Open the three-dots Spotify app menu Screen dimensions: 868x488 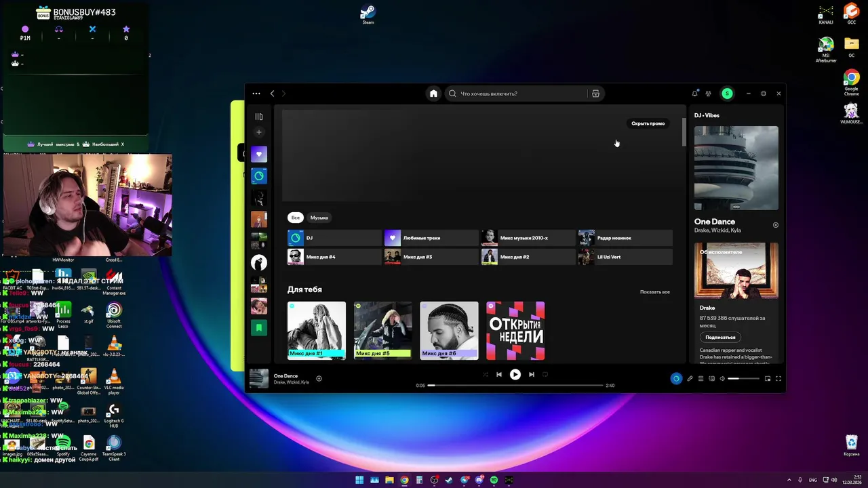coord(256,94)
